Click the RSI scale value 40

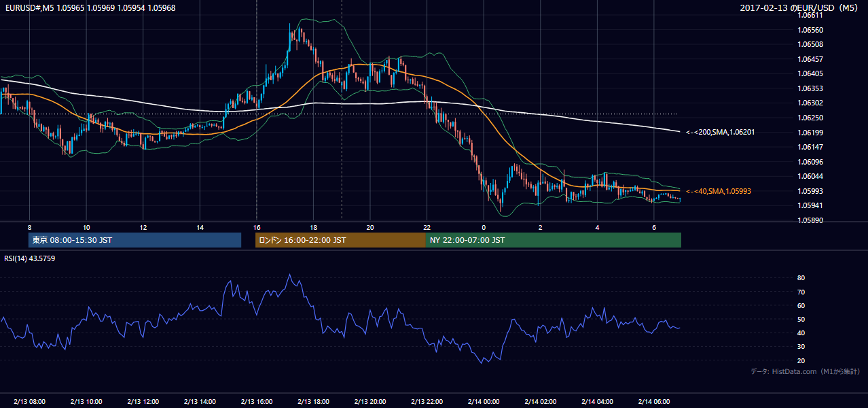(x=801, y=333)
